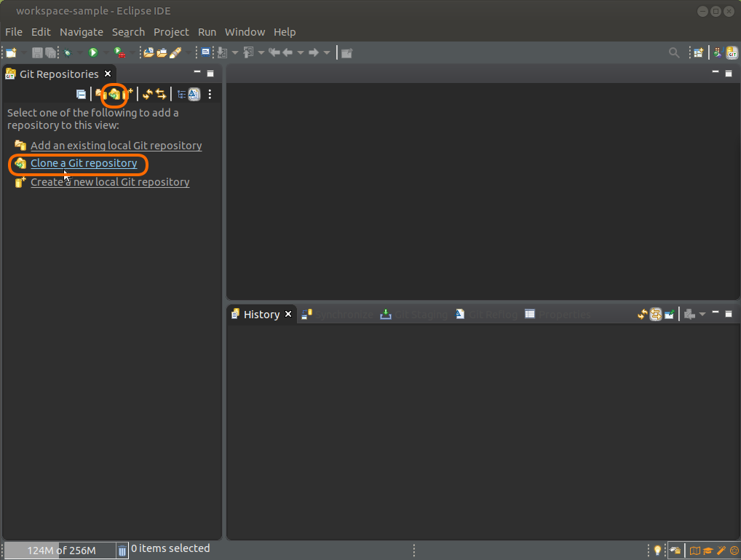Viewport: 741px width, 560px height.
Task: Open the New wizard dropdown arrow
Action: coord(23,52)
